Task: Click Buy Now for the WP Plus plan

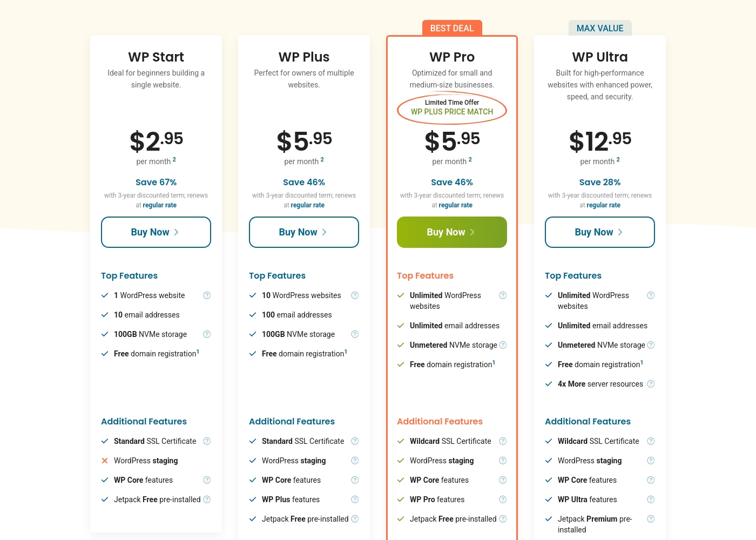Action: point(304,232)
